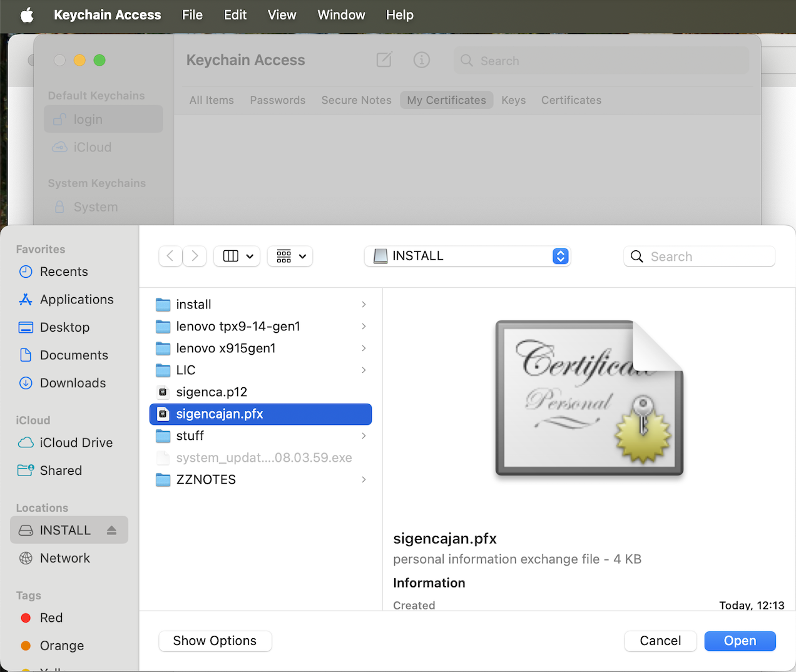The height and width of the screenshot is (672, 796).
Task: Open Recents in the Favorites sidebar
Action: (x=63, y=272)
